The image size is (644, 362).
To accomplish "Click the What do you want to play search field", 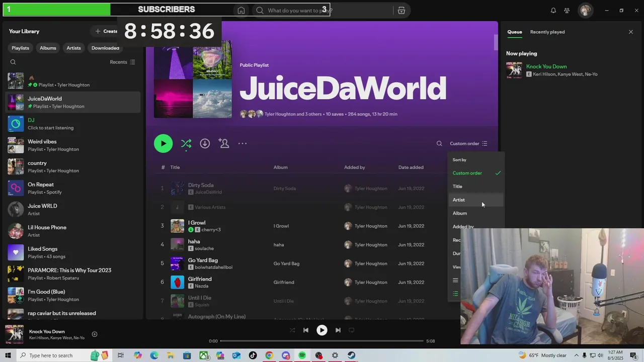I will (x=322, y=11).
